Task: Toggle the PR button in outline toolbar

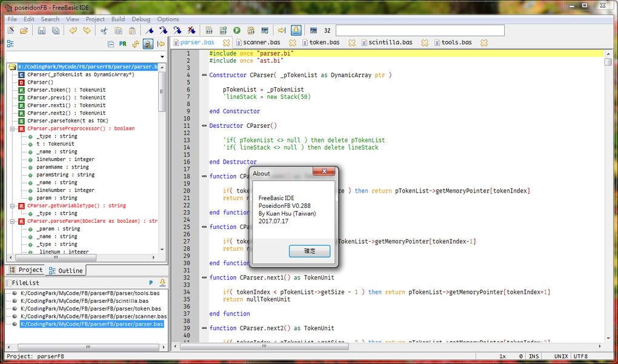Action: (123, 44)
